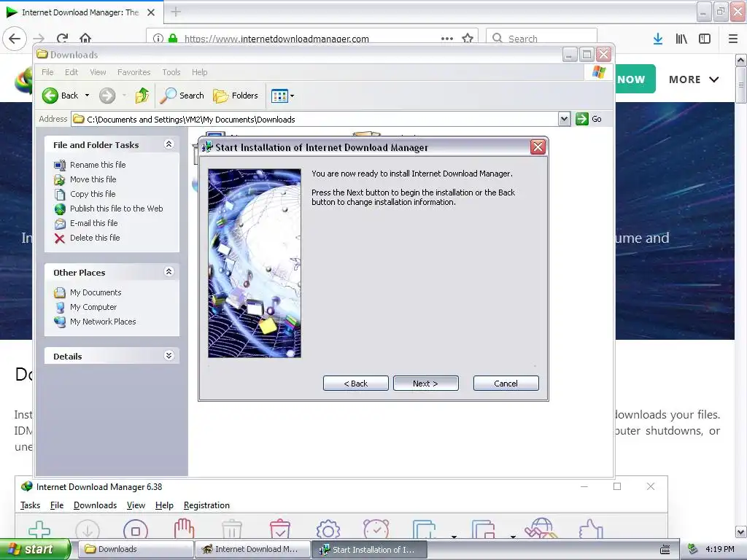Open My Network Places link
Screen dimensions: 747x560
(x=102, y=322)
